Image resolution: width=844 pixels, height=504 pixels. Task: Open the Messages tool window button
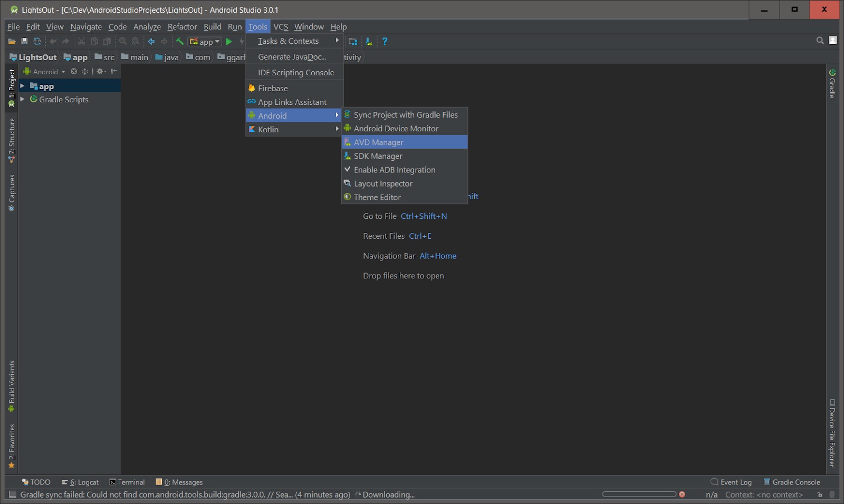pos(179,482)
